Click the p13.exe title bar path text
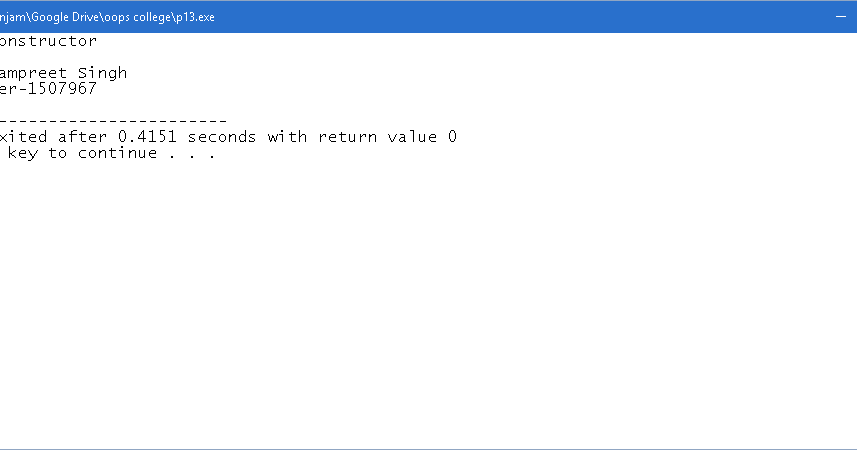Screen dimensions: 857x450 [x=107, y=17]
